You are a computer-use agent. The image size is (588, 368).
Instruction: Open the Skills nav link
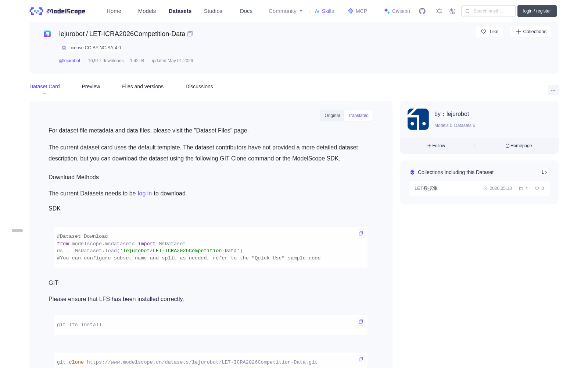(x=324, y=11)
